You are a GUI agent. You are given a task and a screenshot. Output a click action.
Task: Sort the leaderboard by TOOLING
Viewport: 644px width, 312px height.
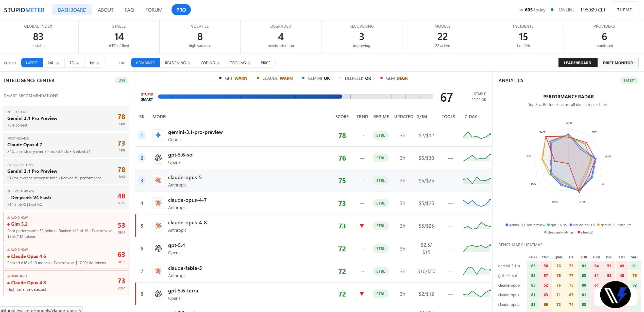[x=240, y=63]
